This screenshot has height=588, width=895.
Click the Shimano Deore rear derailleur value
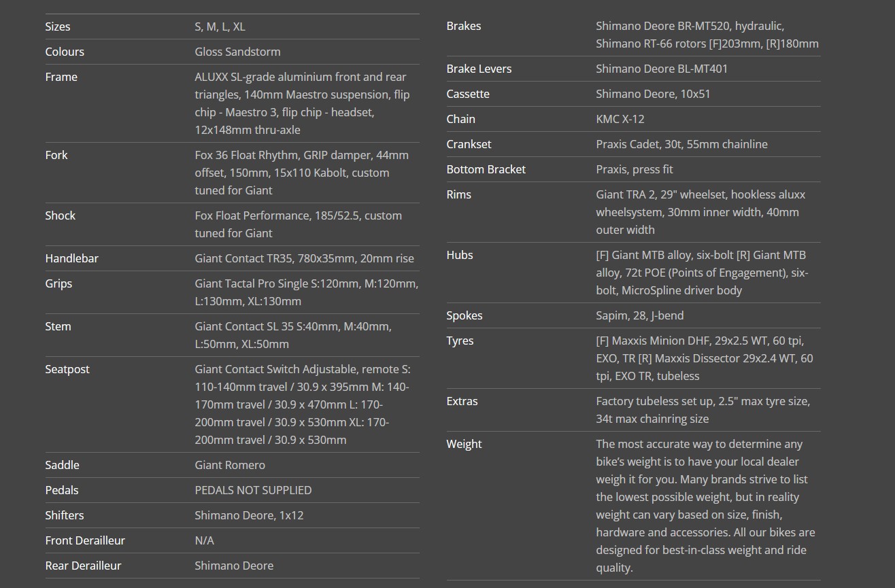tap(234, 566)
